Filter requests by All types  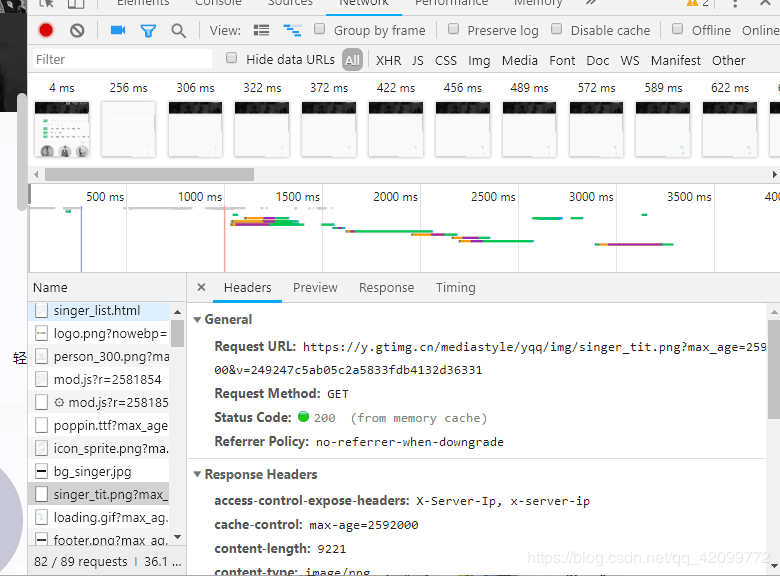[x=352, y=60]
